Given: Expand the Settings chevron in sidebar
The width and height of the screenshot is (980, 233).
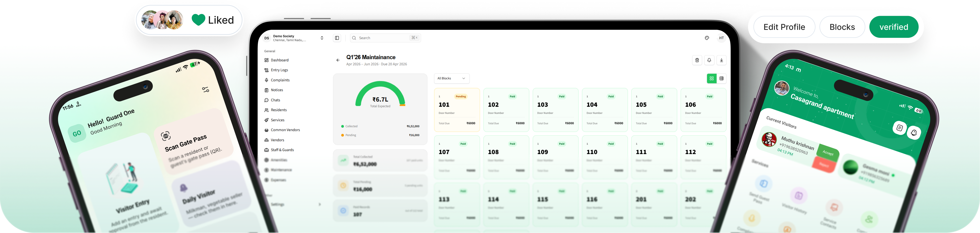Looking at the screenshot, I should click(320, 204).
